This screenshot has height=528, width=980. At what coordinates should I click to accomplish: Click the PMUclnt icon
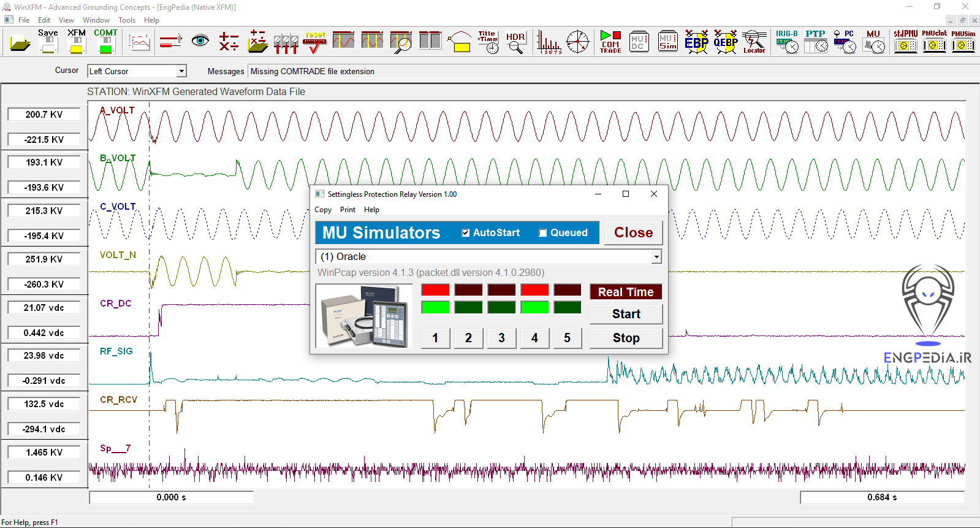click(x=934, y=42)
